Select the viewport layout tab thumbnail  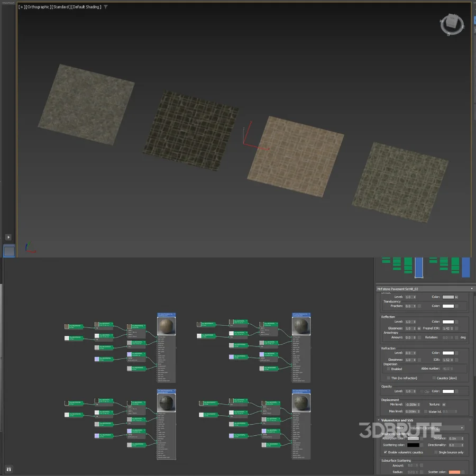[9, 251]
